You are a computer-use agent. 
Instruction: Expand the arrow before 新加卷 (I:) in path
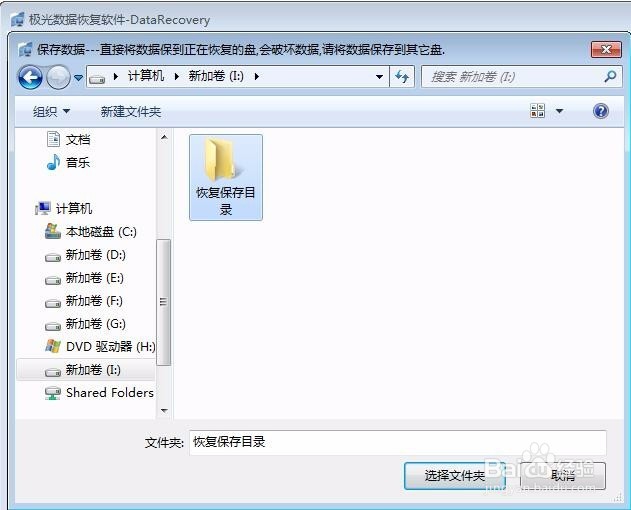pyautogui.click(x=177, y=76)
